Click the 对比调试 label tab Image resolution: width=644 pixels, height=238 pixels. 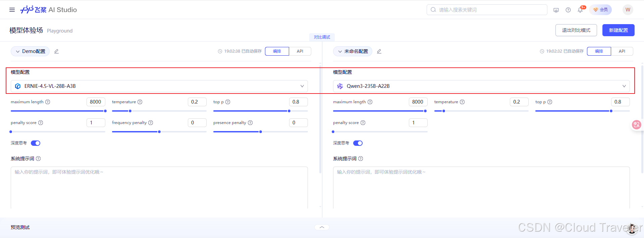point(322,37)
